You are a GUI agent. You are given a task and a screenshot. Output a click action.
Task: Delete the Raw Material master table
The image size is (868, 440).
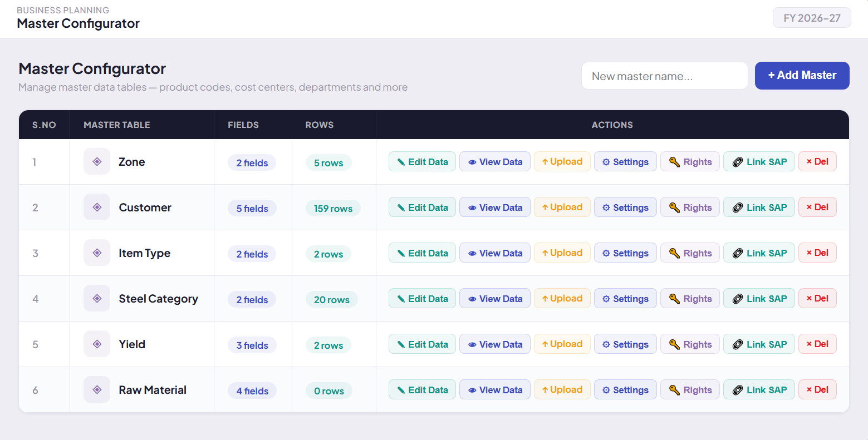point(817,390)
